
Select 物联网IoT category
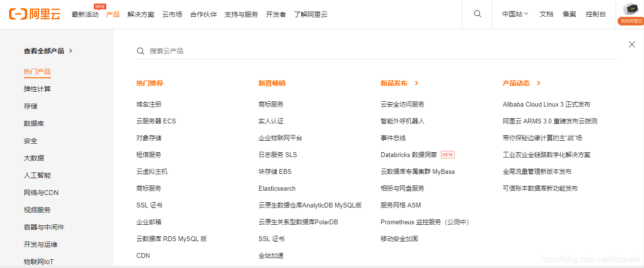39,262
